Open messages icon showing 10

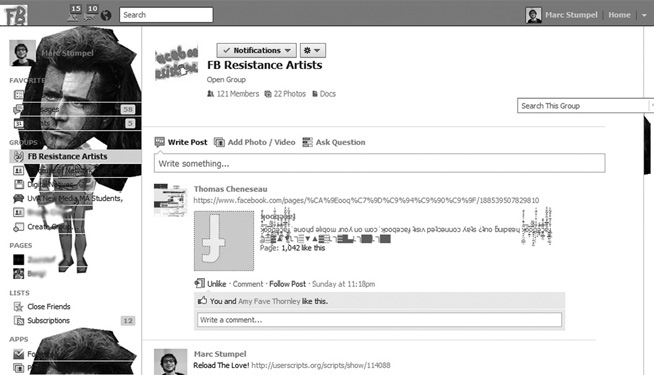point(91,13)
